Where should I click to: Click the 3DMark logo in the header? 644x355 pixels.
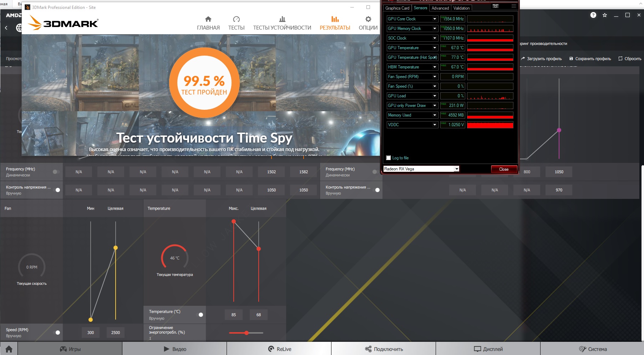64,23
